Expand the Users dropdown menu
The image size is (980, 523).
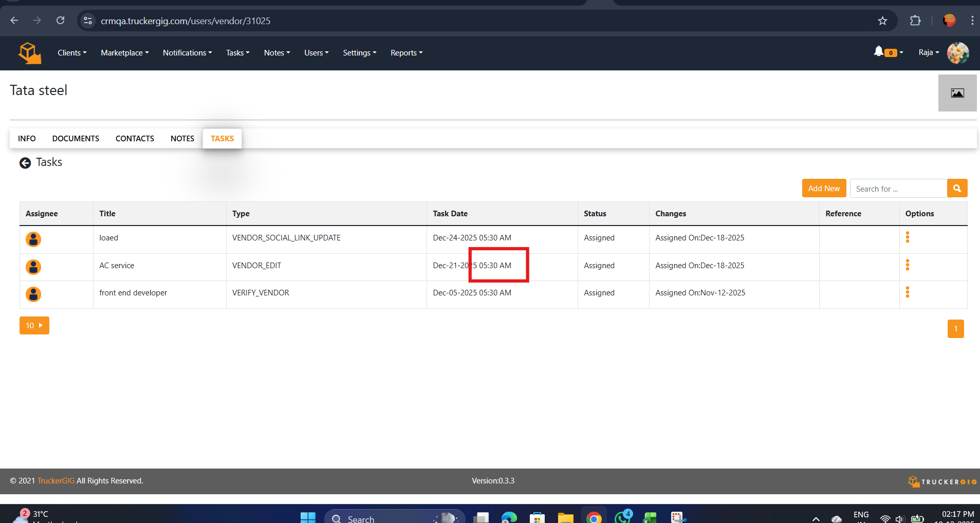point(317,53)
